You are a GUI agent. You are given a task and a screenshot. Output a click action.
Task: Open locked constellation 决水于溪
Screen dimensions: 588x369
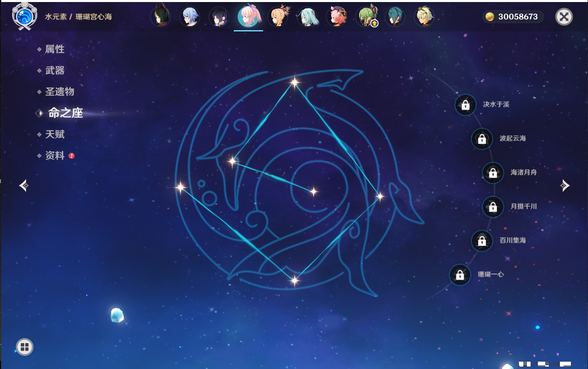click(465, 105)
